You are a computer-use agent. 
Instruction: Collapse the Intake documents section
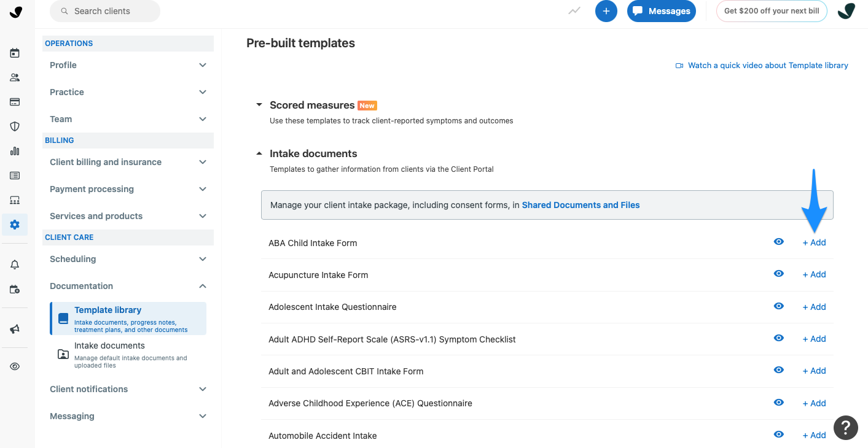[x=259, y=153]
